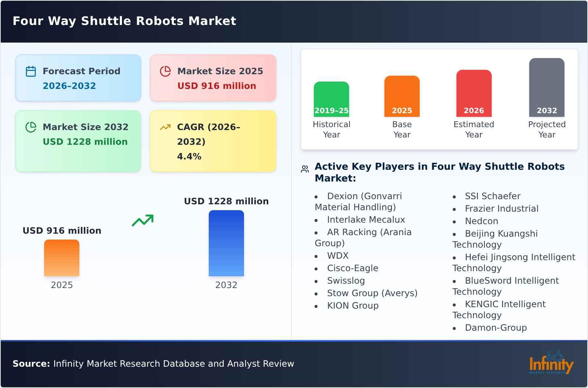Select the orange 2025 Base Year bar
The height and width of the screenshot is (388, 588).
(402, 96)
